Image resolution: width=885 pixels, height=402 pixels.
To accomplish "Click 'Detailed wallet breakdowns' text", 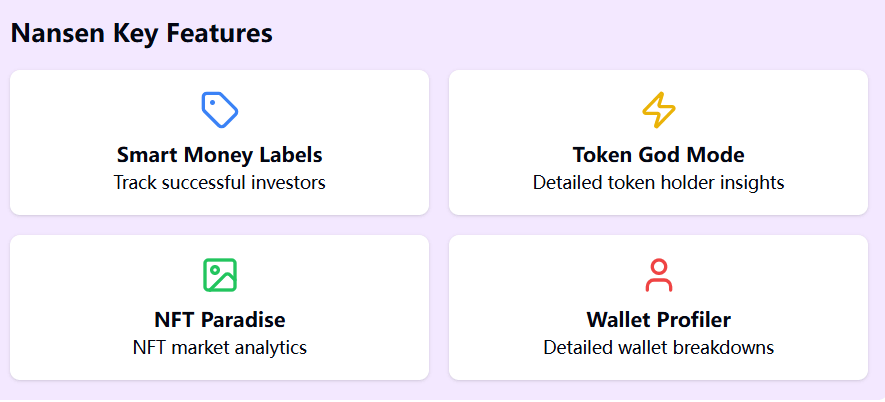I will (658, 348).
